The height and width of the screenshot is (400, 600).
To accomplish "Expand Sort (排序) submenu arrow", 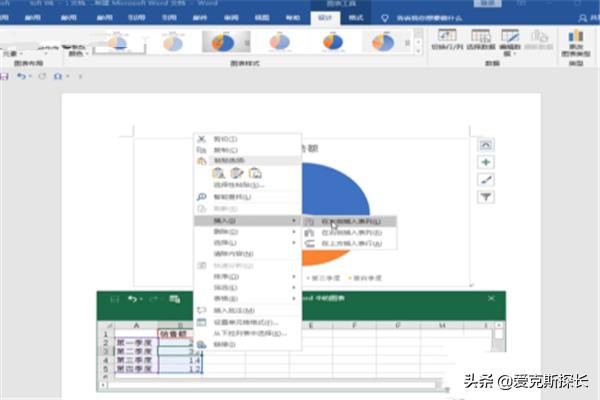I will (294, 276).
